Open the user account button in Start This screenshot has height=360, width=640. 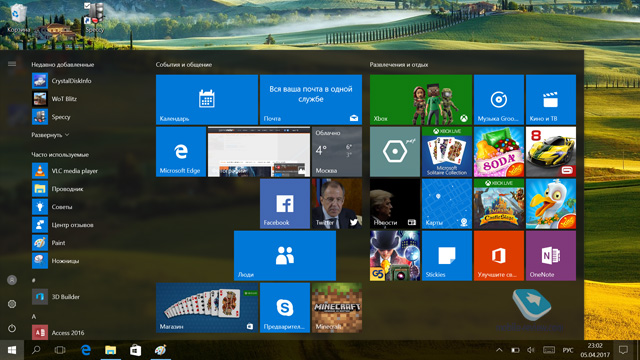(12, 280)
